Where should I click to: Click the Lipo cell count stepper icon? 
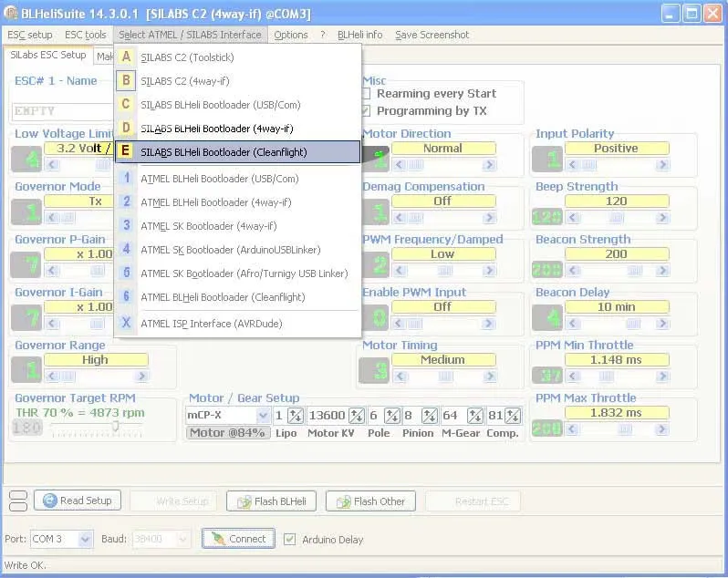[x=295, y=416]
